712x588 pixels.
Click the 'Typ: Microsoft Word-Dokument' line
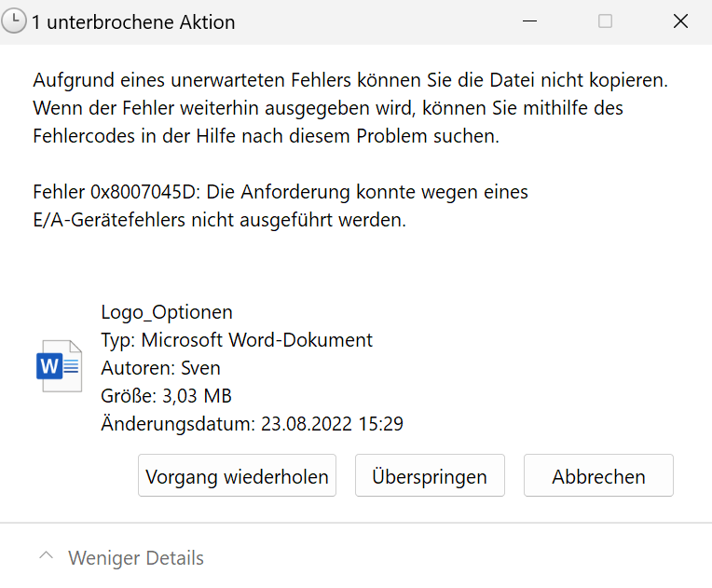point(237,340)
